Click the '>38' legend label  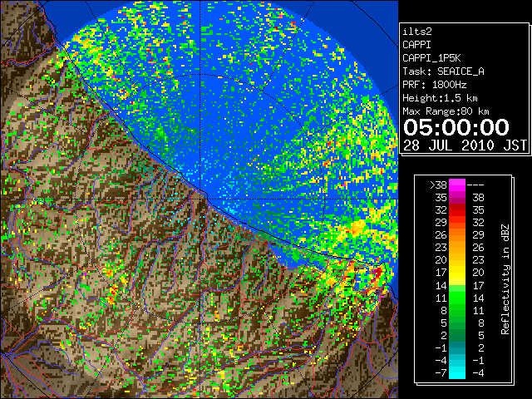tap(438, 185)
